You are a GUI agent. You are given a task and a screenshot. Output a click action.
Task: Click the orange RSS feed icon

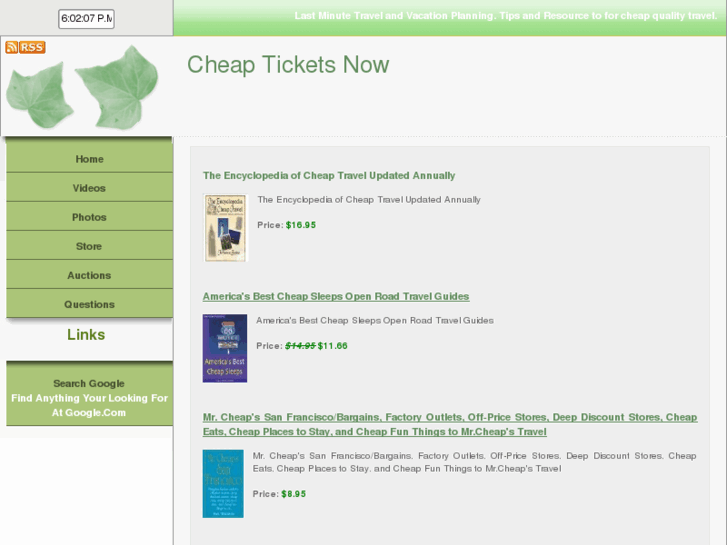click(x=26, y=47)
